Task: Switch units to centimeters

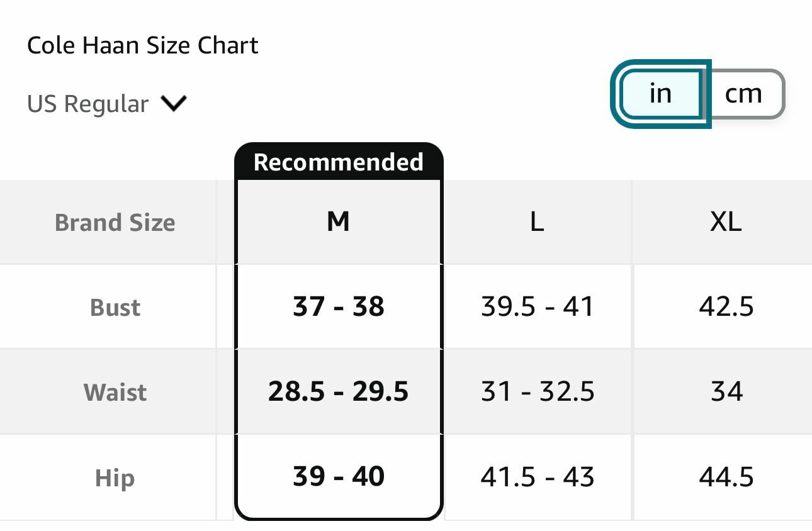Action: click(743, 94)
